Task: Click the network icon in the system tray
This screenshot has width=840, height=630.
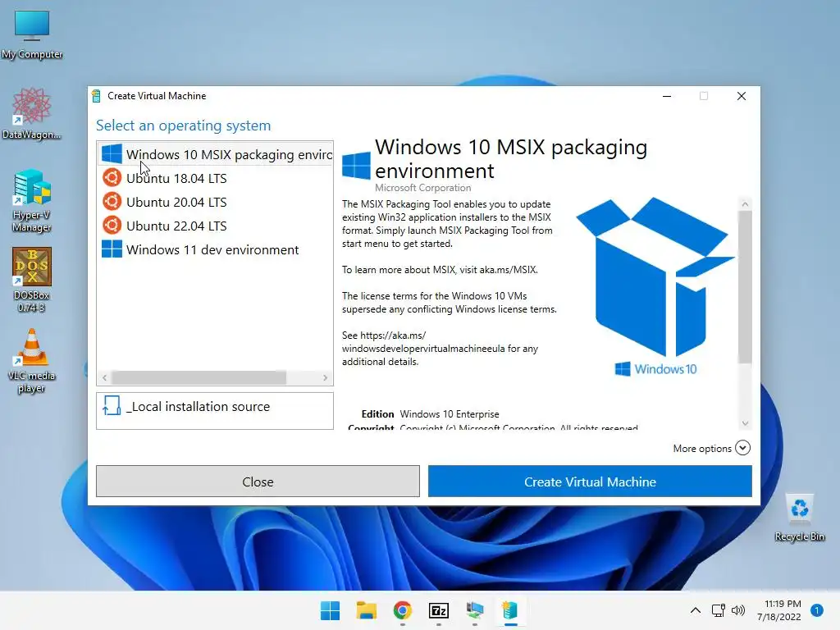Action: (x=719, y=610)
